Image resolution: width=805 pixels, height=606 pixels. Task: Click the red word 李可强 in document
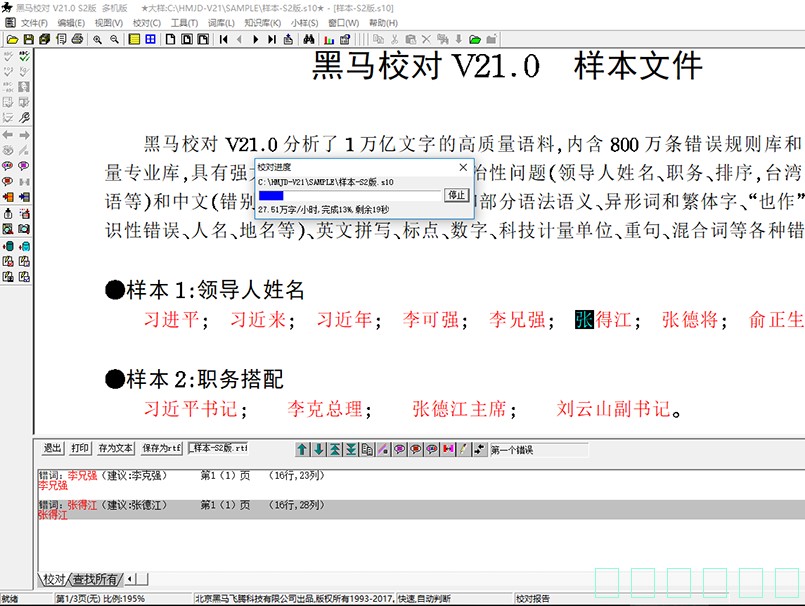[x=430, y=320]
